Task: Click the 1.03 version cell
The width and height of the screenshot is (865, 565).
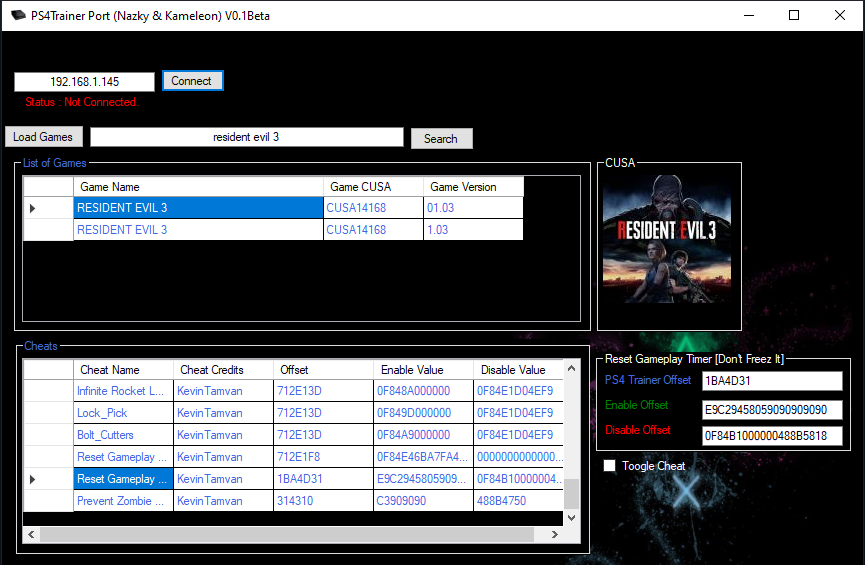Action: [473, 230]
